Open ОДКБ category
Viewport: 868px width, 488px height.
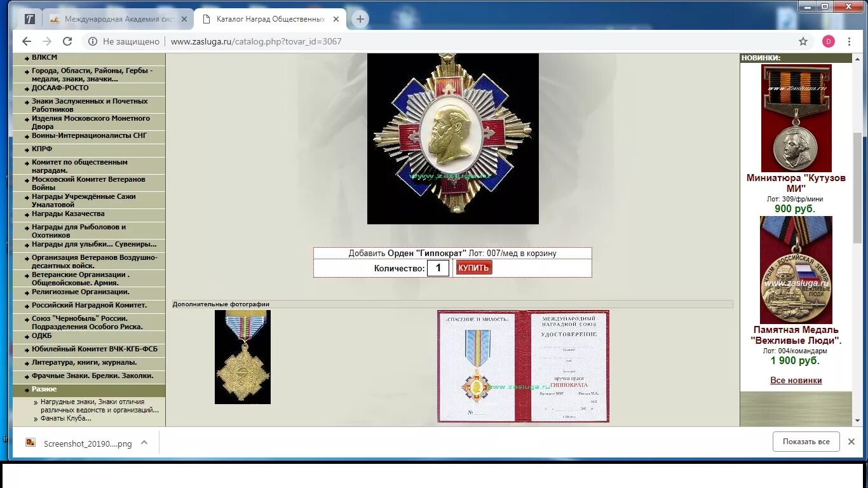click(42, 335)
